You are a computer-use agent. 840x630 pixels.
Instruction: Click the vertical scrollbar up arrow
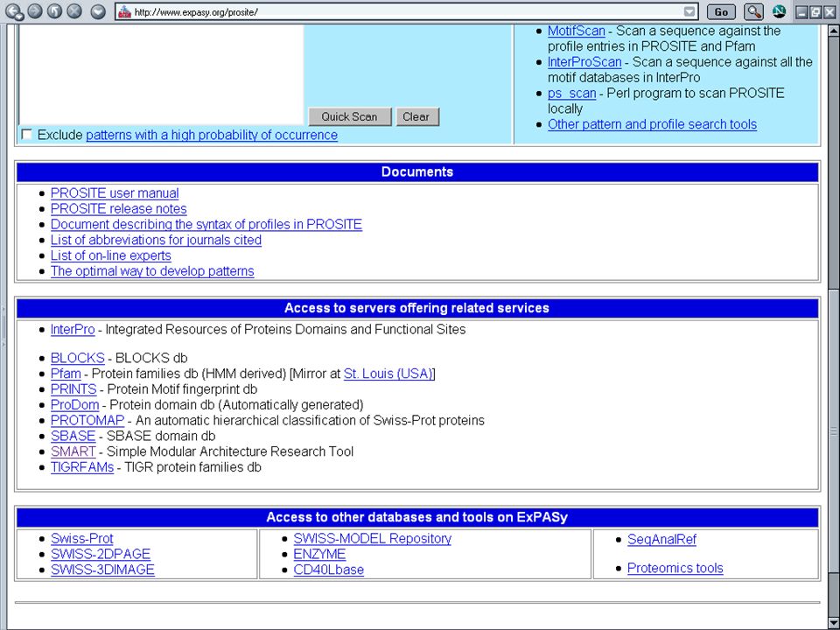point(834,31)
